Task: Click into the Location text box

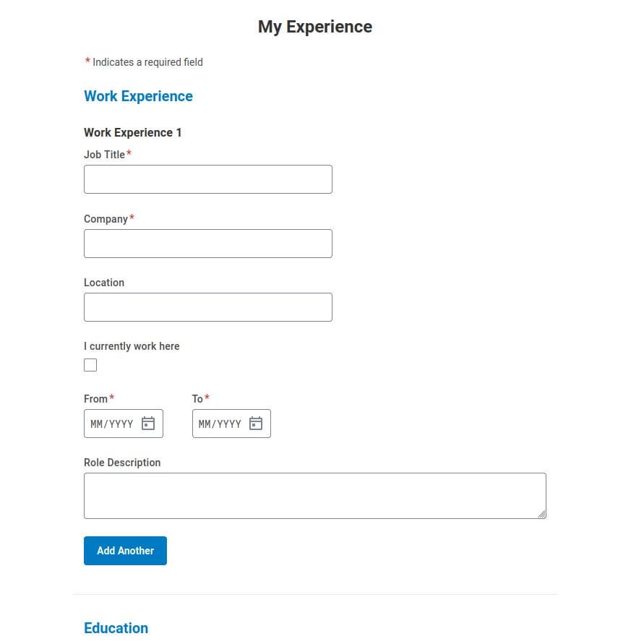Action: click(208, 307)
